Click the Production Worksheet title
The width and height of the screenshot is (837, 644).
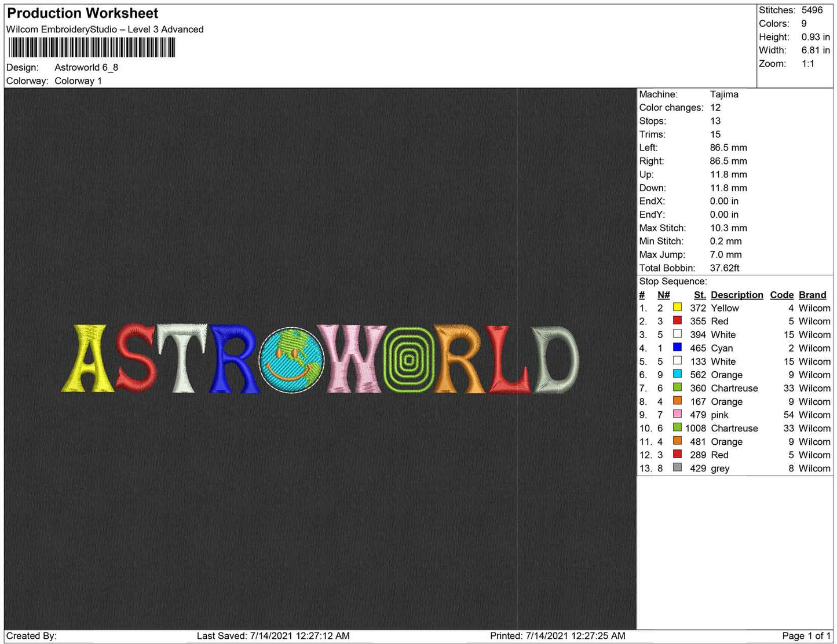coord(83,13)
